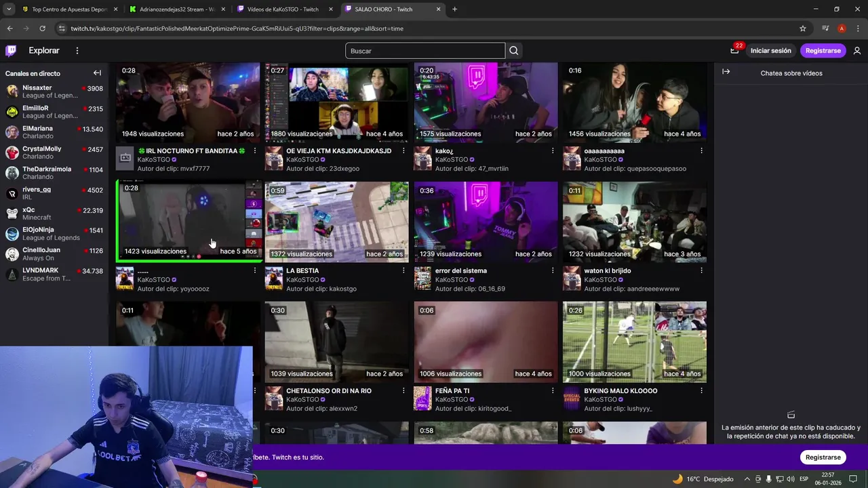
Task: Play the BYKING MALO KLOOOO thumbnail
Action: (x=635, y=342)
